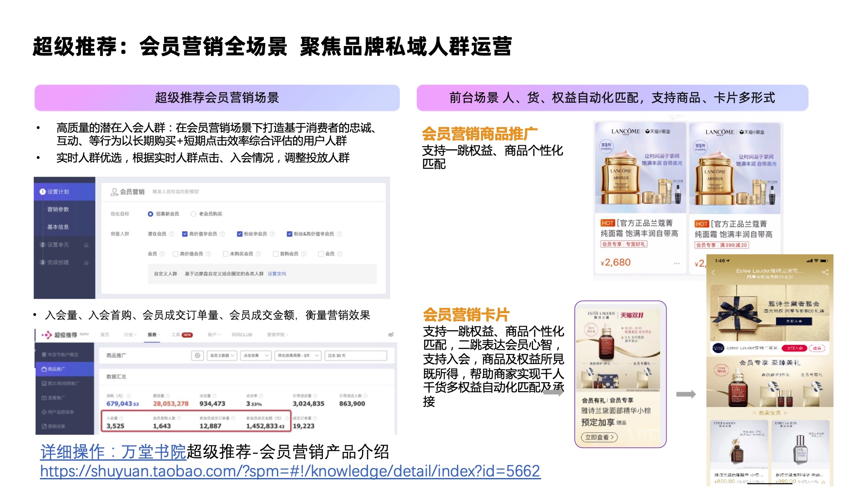Click the 过去 30 天 date field
The width and height of the screenshot is (868, 488).
[356, 355]
